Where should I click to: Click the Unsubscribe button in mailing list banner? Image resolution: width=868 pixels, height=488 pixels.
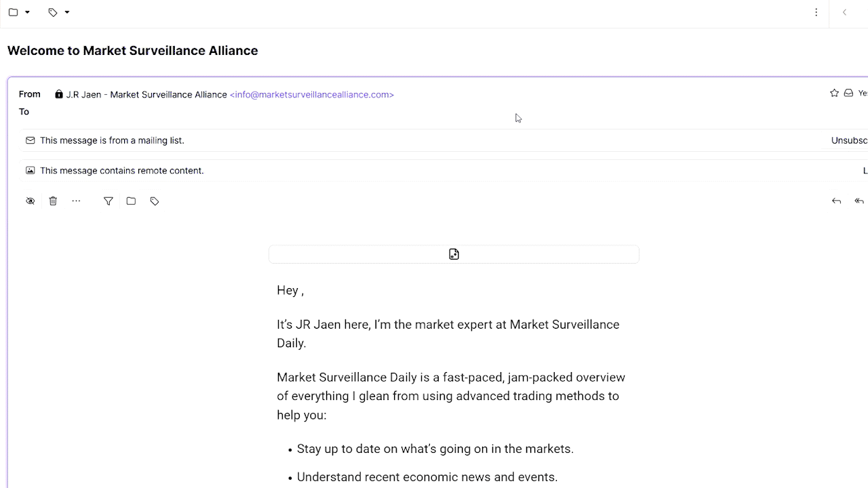849,140
